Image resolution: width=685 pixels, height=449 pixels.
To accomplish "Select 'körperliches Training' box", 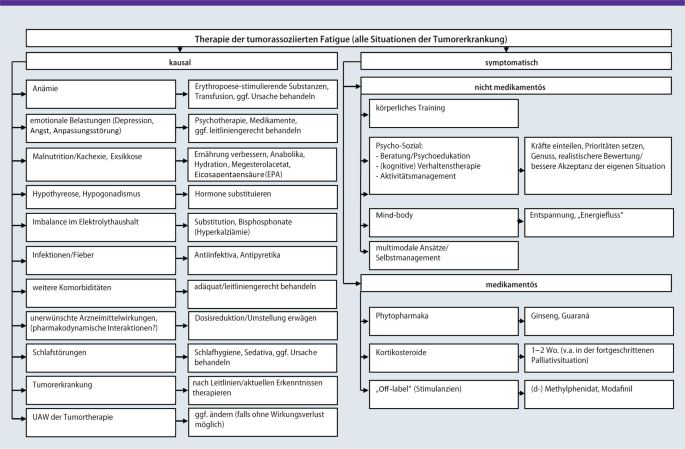I will [444, 114].
